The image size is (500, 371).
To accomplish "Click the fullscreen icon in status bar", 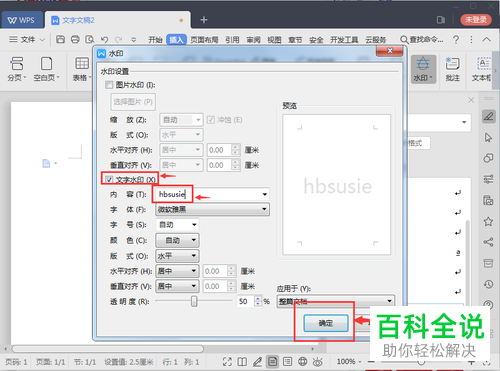I will (227, 361).
